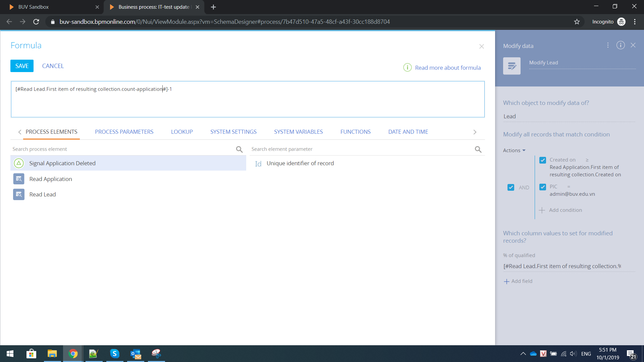The height and width of the screenshot is (362, 644).
Task: Click the Modify data element icon
Action: 512,66
